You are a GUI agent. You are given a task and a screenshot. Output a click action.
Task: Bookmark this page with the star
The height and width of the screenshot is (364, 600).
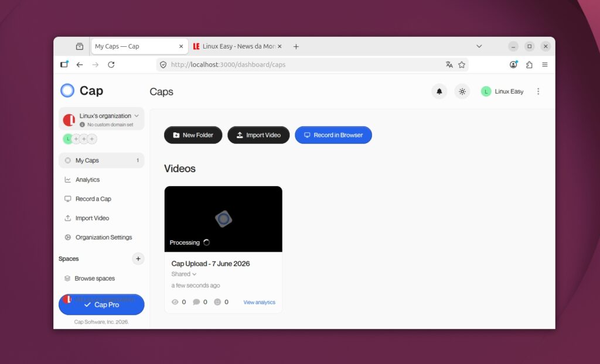(x=462, y=64)
